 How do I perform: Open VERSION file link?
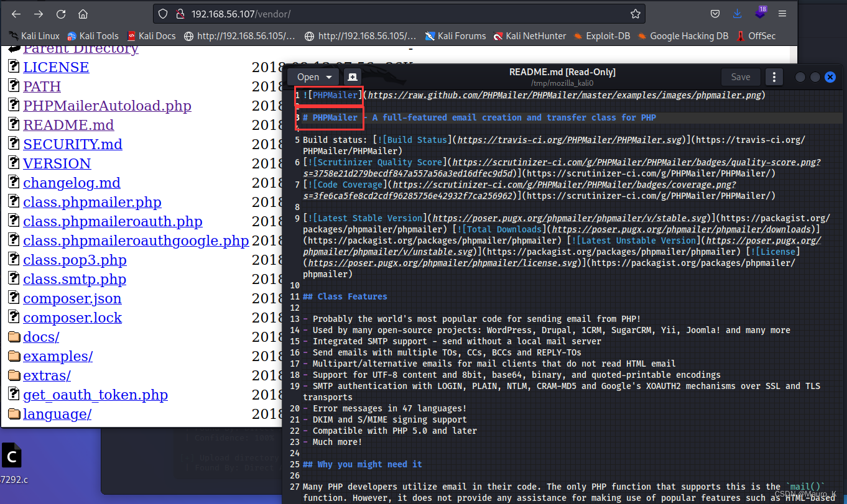click(x=57, y=163)
